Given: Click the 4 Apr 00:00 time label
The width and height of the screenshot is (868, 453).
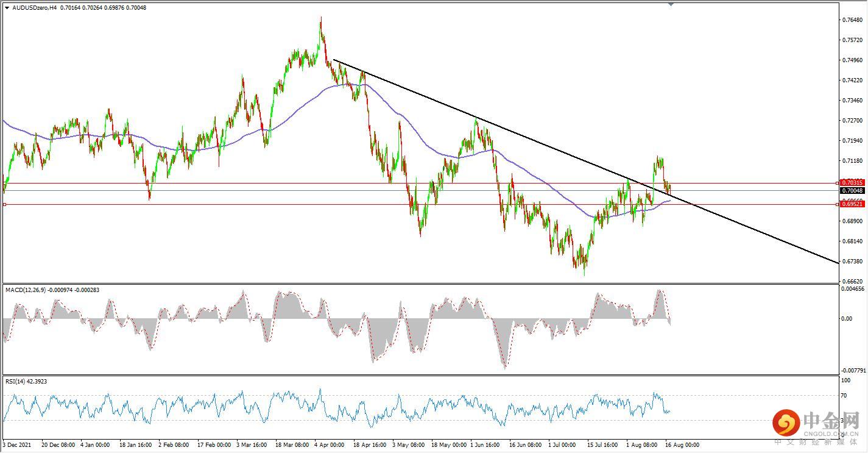Looking at the screenshot, I should click(x=330, y=444).
